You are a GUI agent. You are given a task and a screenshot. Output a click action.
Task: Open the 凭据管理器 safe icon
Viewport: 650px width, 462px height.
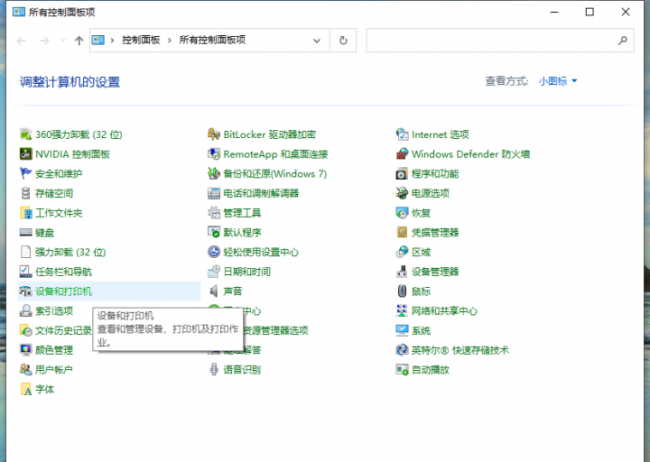[402, 232]
